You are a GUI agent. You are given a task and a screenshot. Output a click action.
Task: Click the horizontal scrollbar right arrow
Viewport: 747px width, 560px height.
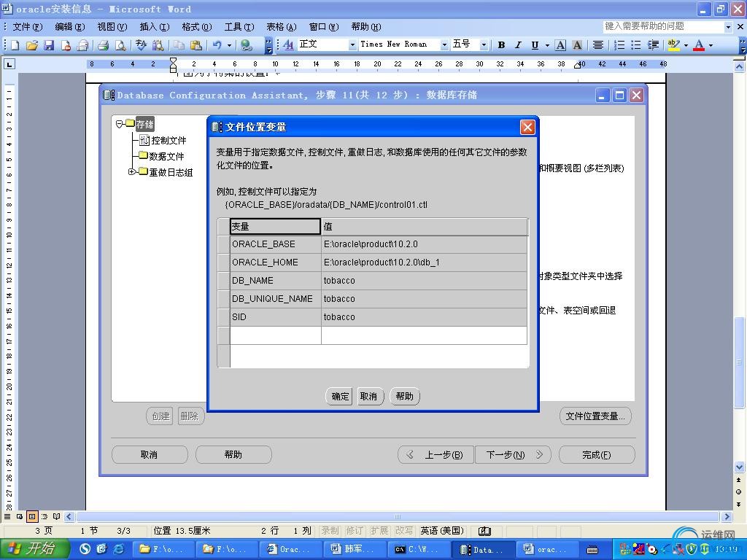pos(727,516)
